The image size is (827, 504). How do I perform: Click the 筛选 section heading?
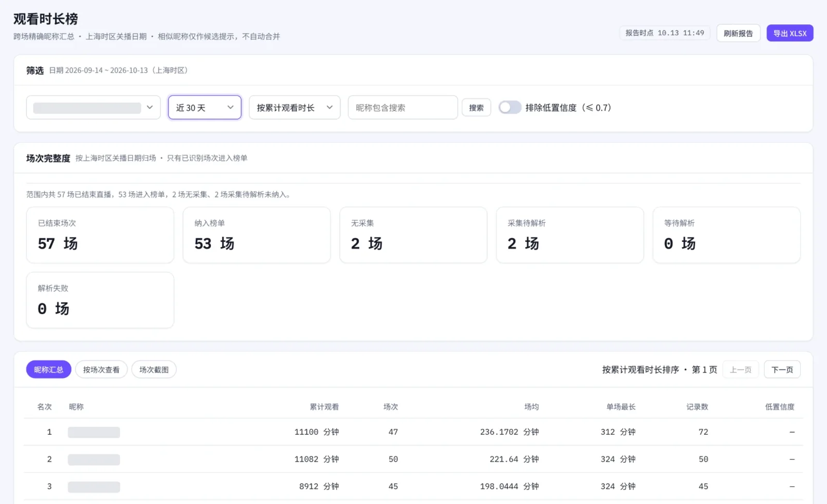click(x=35, y=70)
